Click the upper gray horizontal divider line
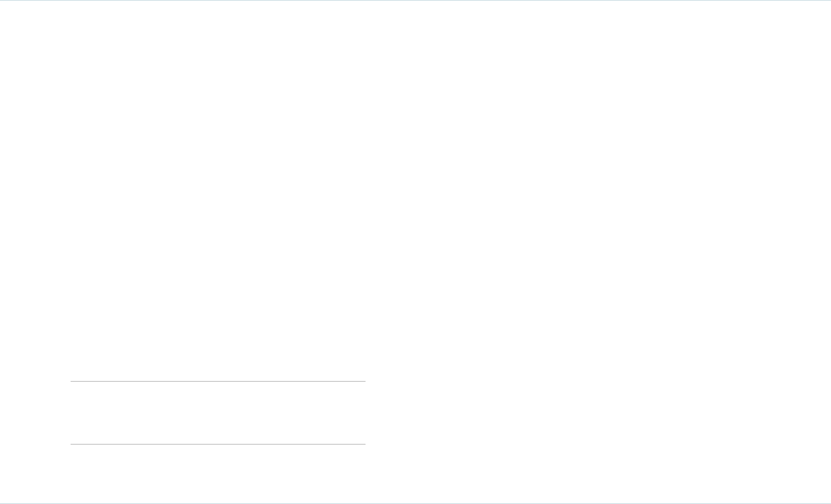Viewport: 831px width, 504px height. (x=217, y=382)
